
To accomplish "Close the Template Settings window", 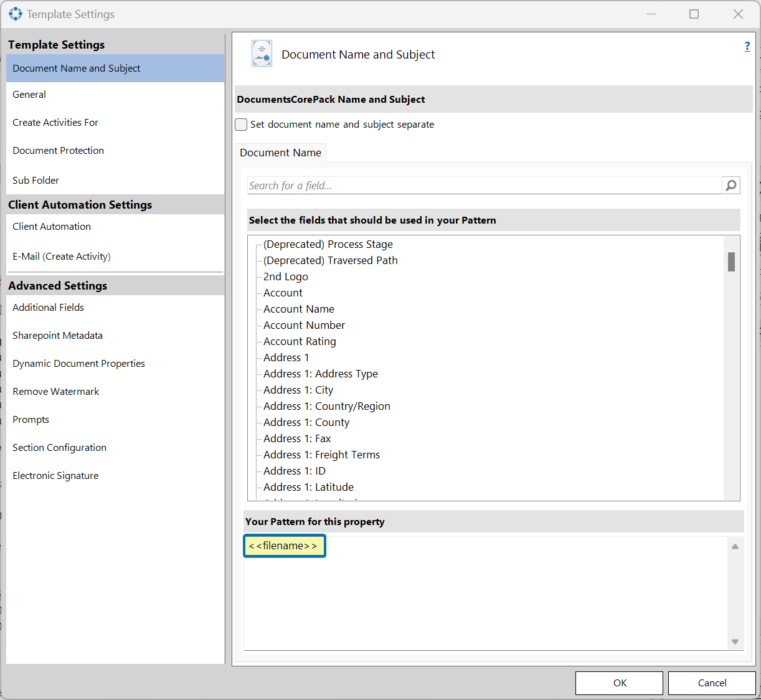I will coord(738,14).
